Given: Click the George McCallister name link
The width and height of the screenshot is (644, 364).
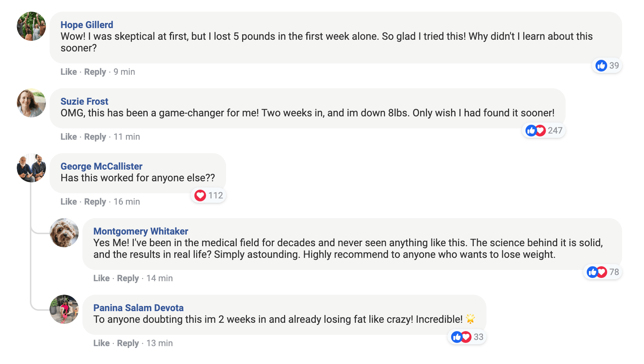Looking at the screenshot, I should click(101, 166).
